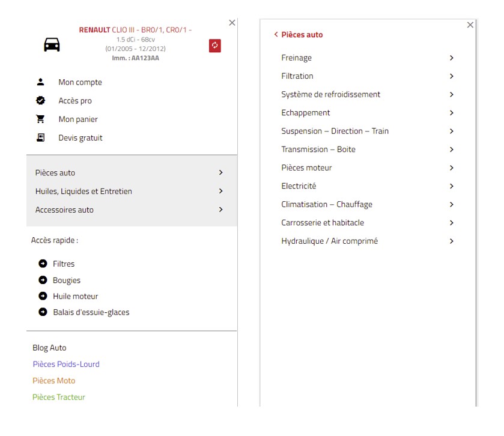Click the arrow icon beside Balais d'essuie-glaces
This screenshot has width=504, height=436.
pyautogui.click(x=43, y=312)
